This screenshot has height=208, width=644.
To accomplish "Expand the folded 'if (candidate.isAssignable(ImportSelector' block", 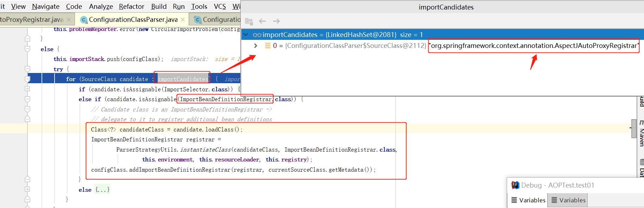I will click(x=27, y=89).
